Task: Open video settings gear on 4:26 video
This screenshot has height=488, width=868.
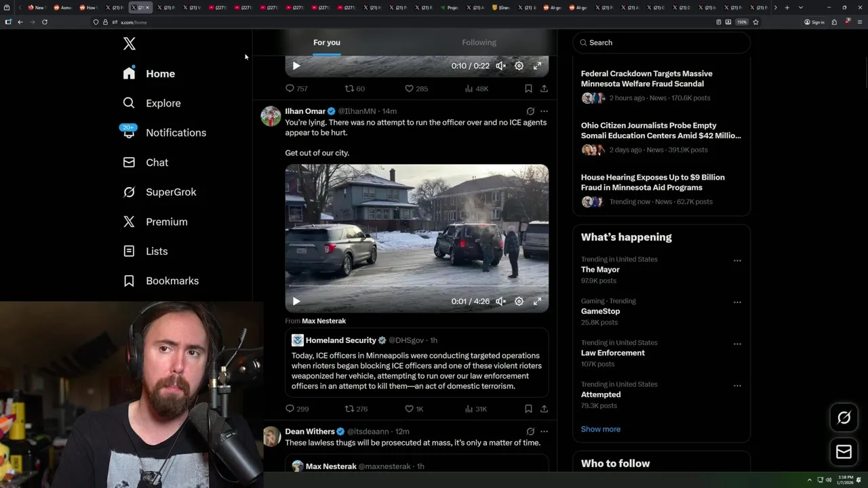Action: [519, 302]
